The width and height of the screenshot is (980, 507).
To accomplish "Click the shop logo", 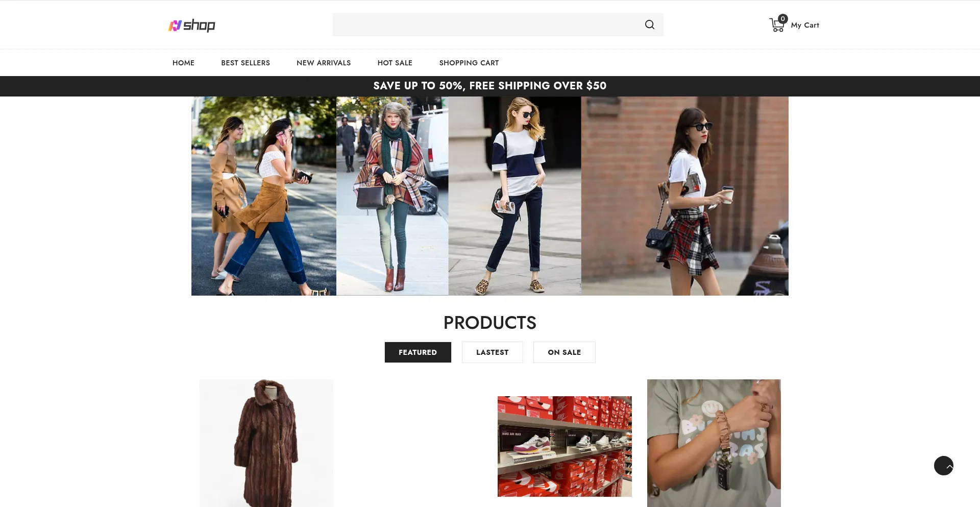I will coord(192,25).
